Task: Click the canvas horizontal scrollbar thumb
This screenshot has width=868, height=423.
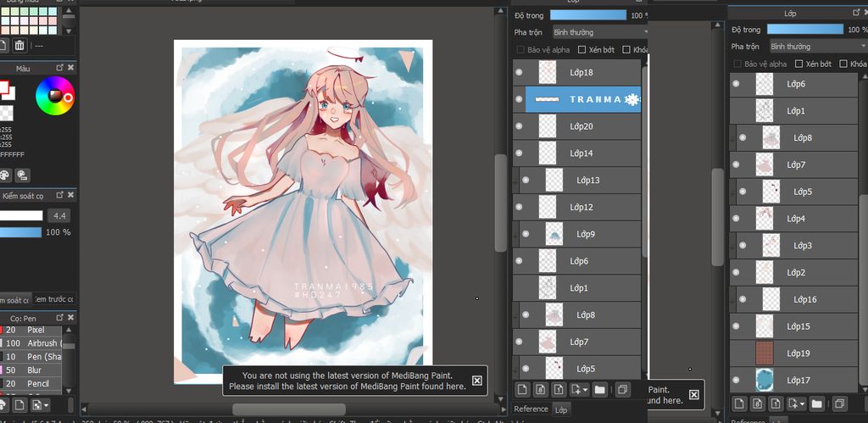Action: (289, 409)
